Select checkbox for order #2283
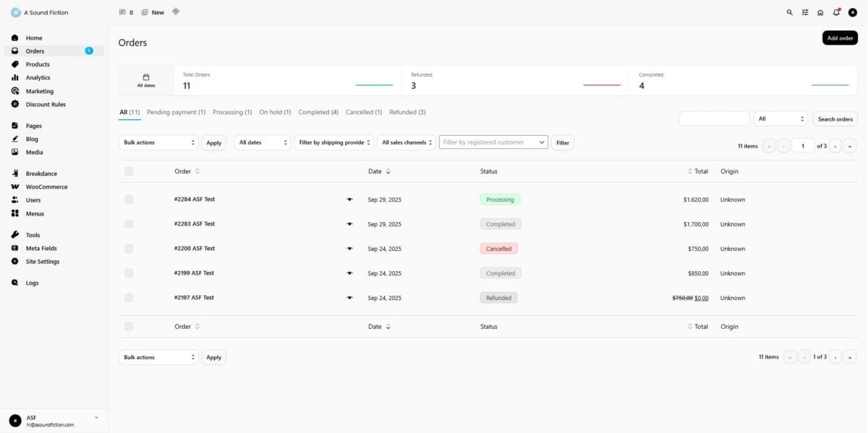This screenshot has height=433, width=868. pos(129,224)
